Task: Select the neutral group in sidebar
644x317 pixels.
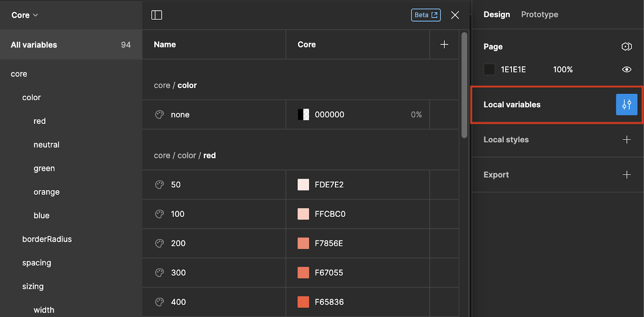Action: [x=46, y=144]
